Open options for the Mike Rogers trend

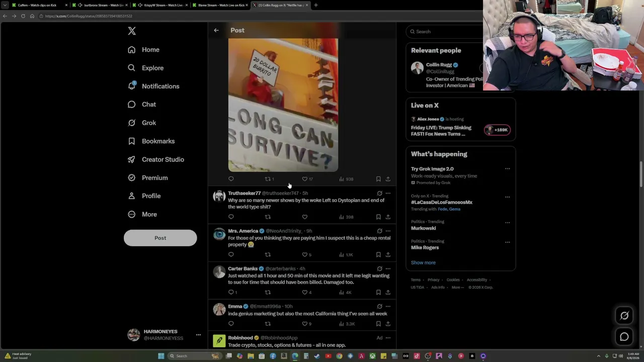[x=507, y=242]
